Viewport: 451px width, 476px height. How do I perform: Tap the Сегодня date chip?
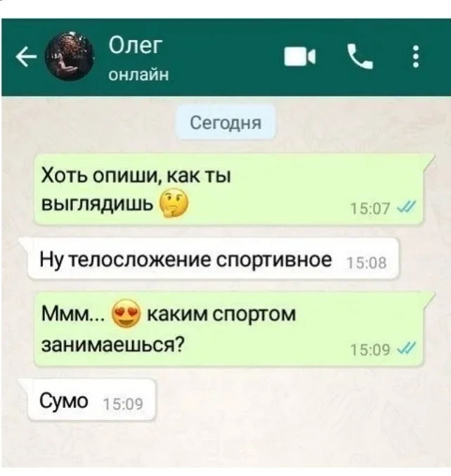click(225, 123)
